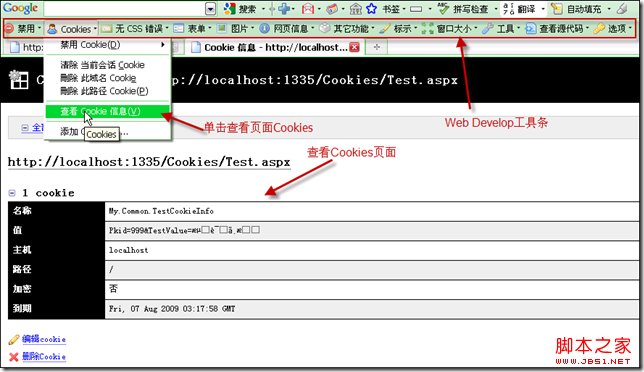This screenshot has width=644, height=372.
Task: Click the Google 搜索 search button
Action: [242, 9]
